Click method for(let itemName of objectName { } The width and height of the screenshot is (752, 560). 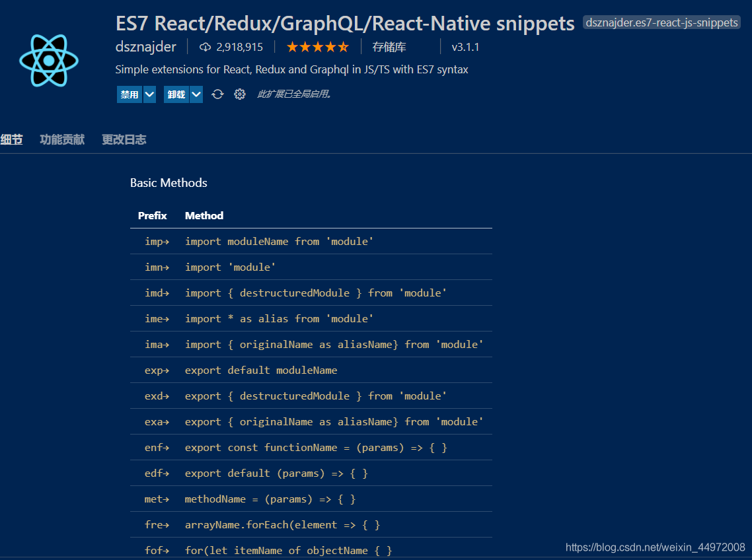point(289,550)
